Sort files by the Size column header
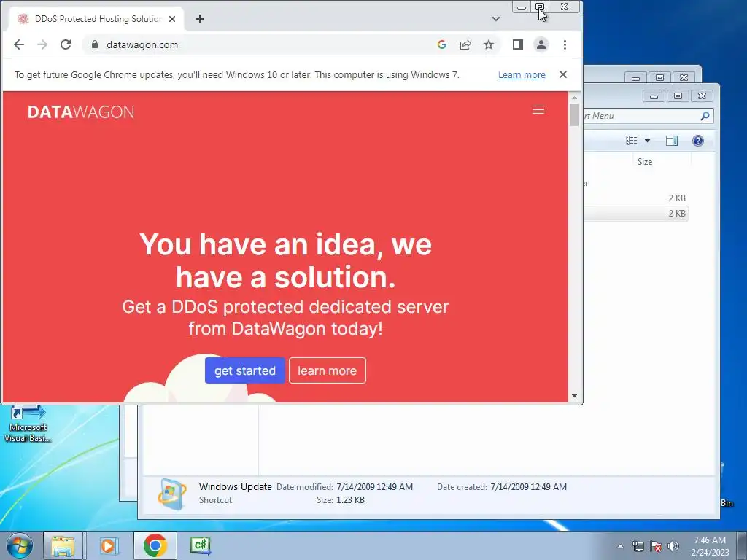 tap(645, 162)
